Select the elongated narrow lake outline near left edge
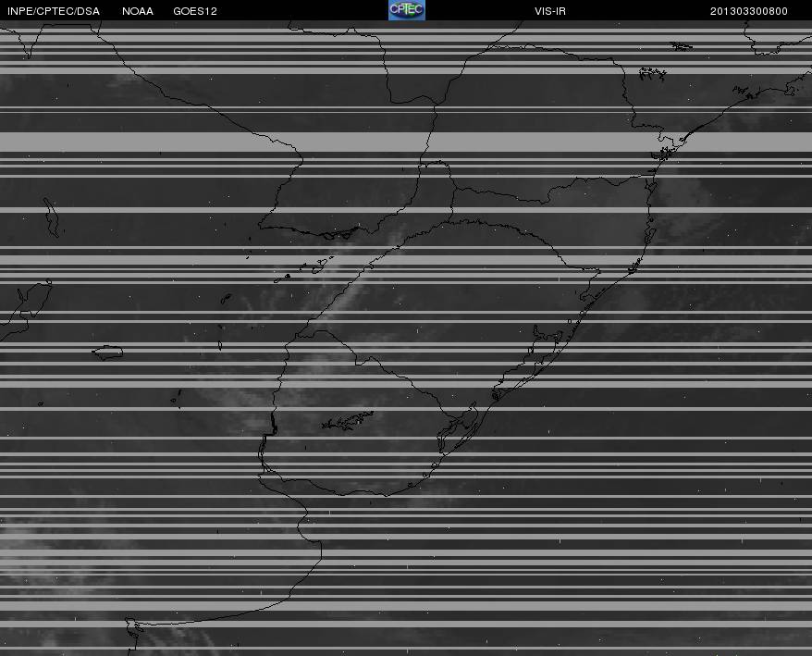This screenshot has width=812, height=656. (51, 217)
